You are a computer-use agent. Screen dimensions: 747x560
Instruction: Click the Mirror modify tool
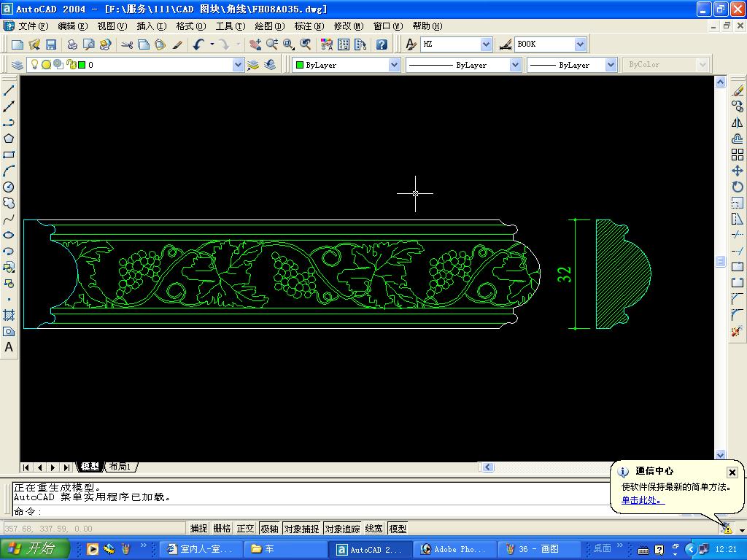pyautogui.click(x=737, y=122)
